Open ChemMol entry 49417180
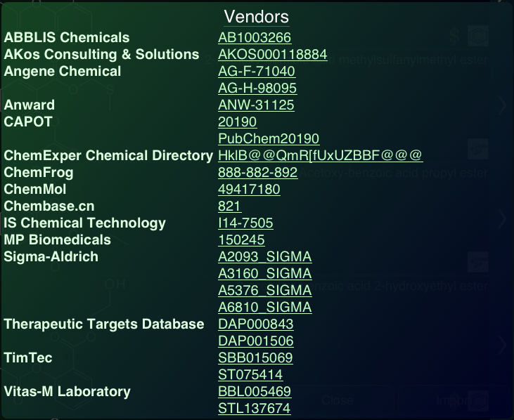Image resolution: width=514 pixels, height=420 pixels. coord(249,190)
